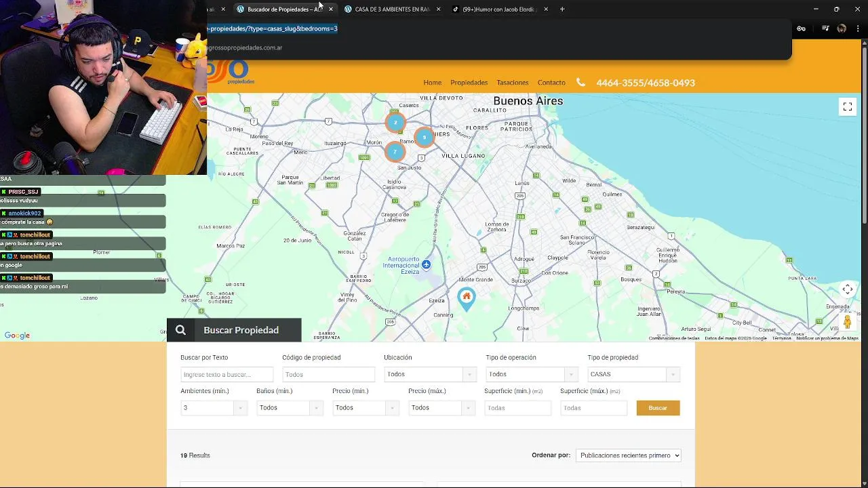Click the 19 Results text

[x=195, y=455]
